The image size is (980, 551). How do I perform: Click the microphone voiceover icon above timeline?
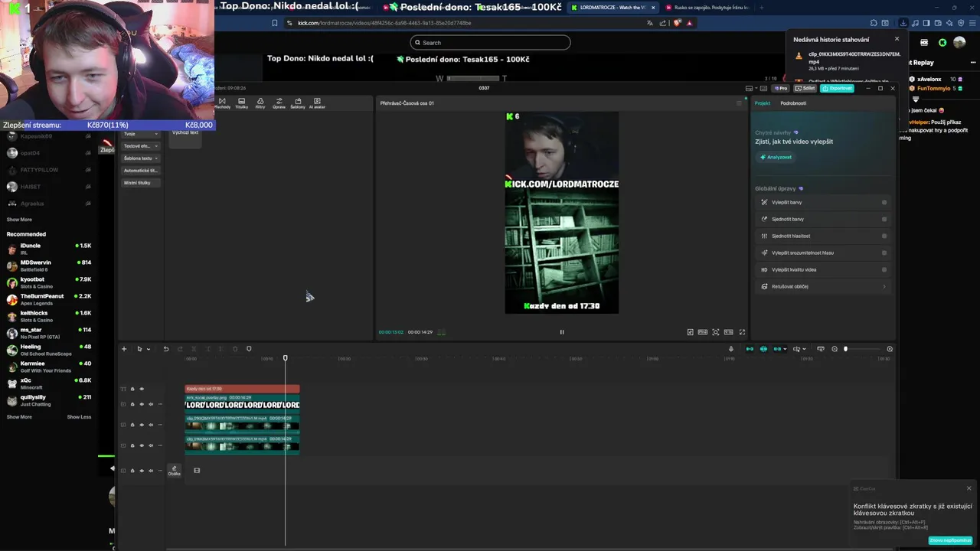point(731,349)
